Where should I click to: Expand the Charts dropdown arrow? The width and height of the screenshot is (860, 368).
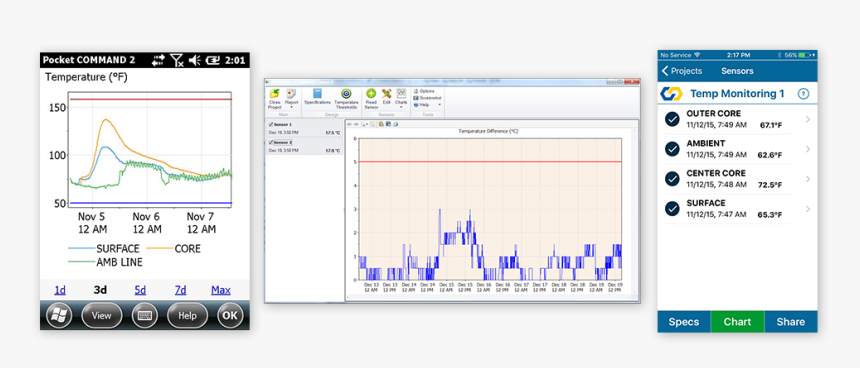401,107
